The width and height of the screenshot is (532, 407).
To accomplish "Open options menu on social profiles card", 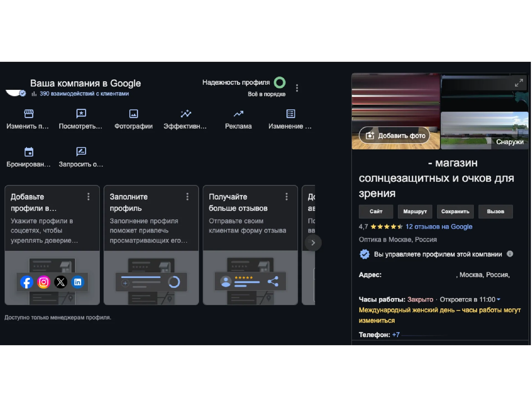I will pyautogui.click(x=88, y=197).
